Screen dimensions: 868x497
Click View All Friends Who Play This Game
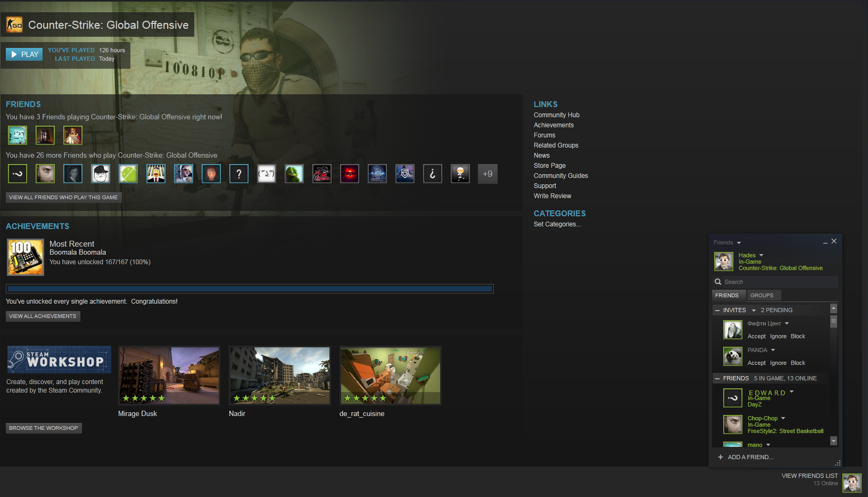coord(64,197)
